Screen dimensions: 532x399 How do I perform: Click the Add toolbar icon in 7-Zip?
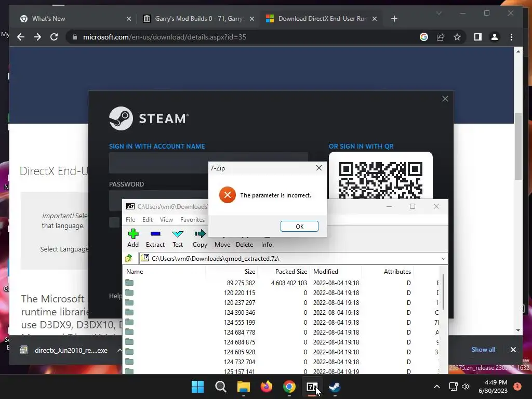click(x=133, y=233)
